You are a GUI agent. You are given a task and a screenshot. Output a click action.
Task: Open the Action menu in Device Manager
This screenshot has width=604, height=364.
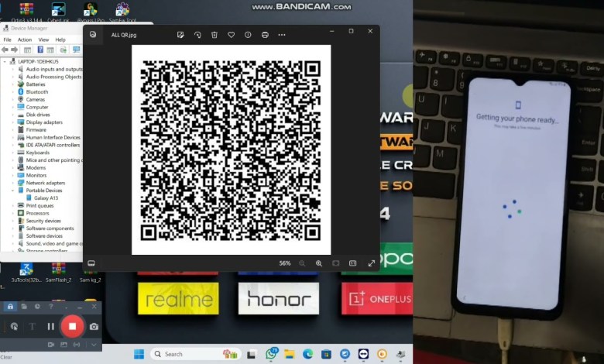pos(25,39)
